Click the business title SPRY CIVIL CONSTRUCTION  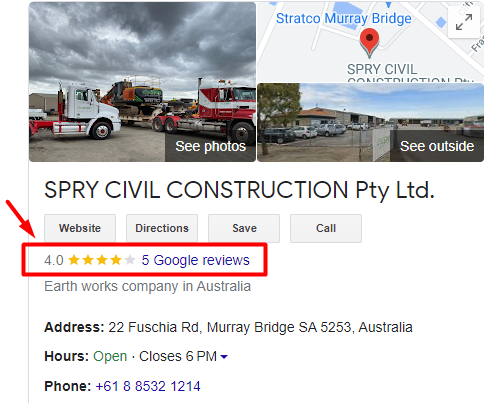239,190
